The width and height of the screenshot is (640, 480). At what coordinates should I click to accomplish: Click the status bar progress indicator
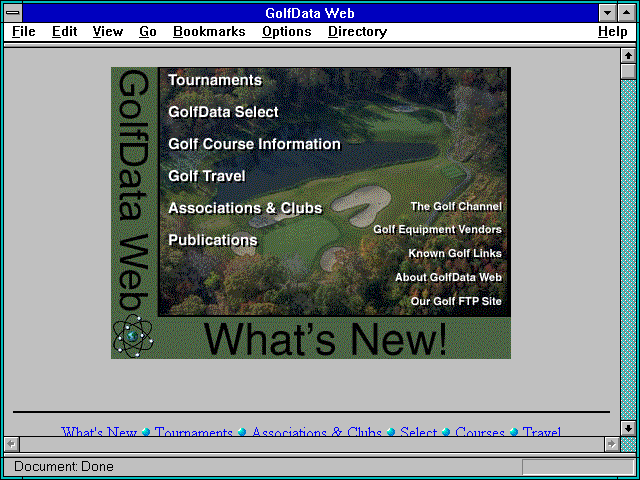pyautogui.click(x=578, y=467)
